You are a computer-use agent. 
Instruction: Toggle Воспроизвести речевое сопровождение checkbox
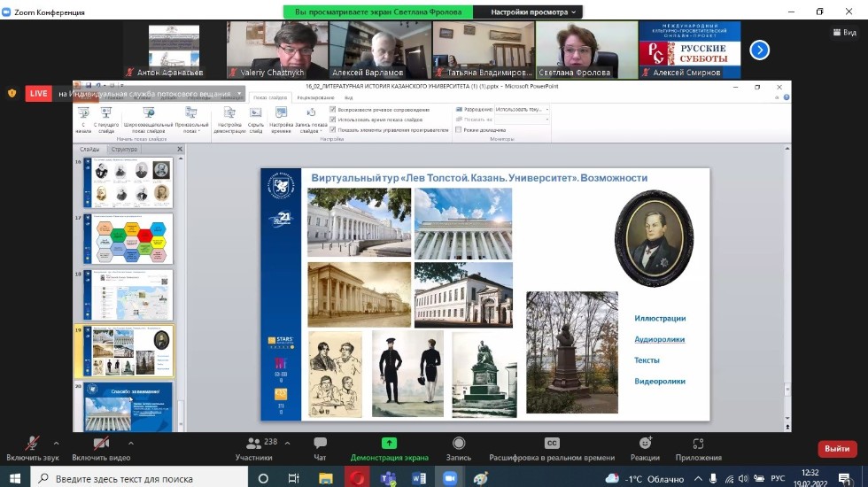[x=332, y=109]
